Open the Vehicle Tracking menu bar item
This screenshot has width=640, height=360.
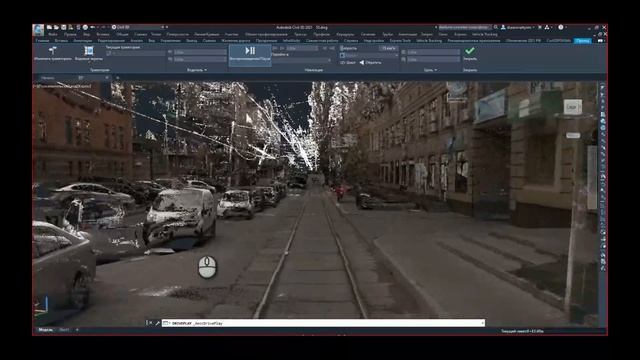pyautogui.click(x=484, y=34)
